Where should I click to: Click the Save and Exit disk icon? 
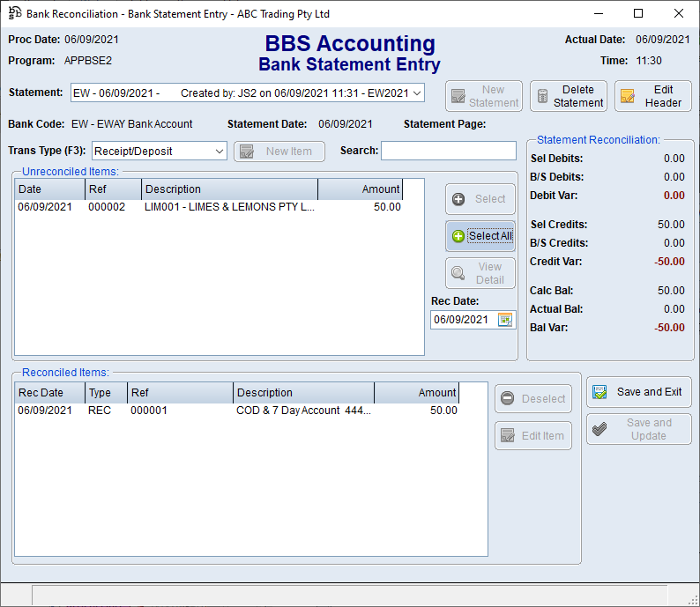pyautogui.click(x=599, y=392)
